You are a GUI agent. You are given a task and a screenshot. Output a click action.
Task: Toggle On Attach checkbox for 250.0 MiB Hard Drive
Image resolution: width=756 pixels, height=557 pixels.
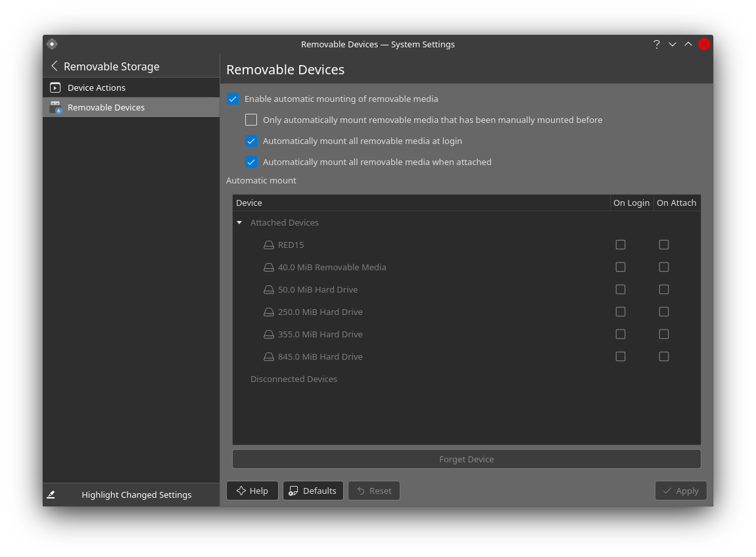[664, 312]
